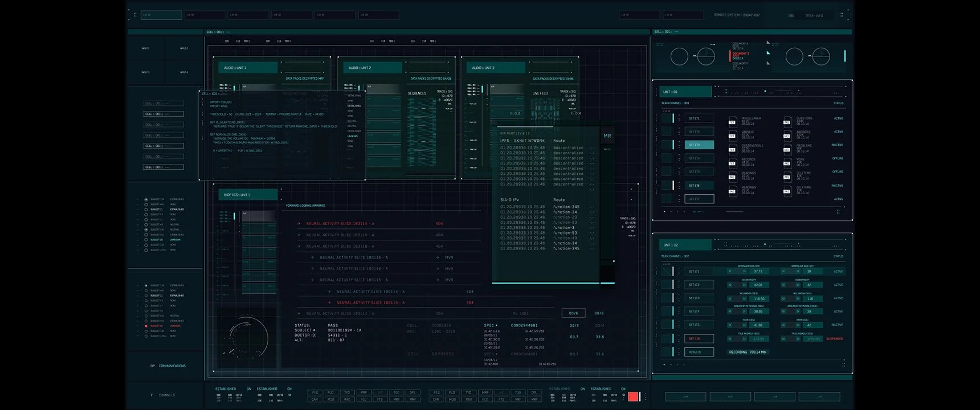Click the right arrow beside value 41.88
The image size is (980, 410).
click(744, 325)
